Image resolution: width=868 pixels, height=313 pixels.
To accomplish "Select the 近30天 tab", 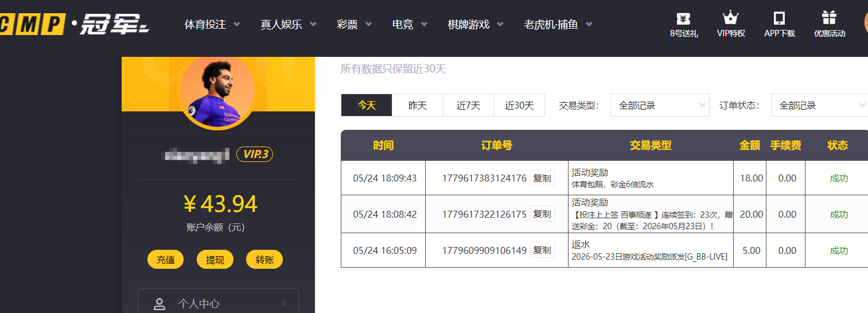I will [x=519, y=105].
